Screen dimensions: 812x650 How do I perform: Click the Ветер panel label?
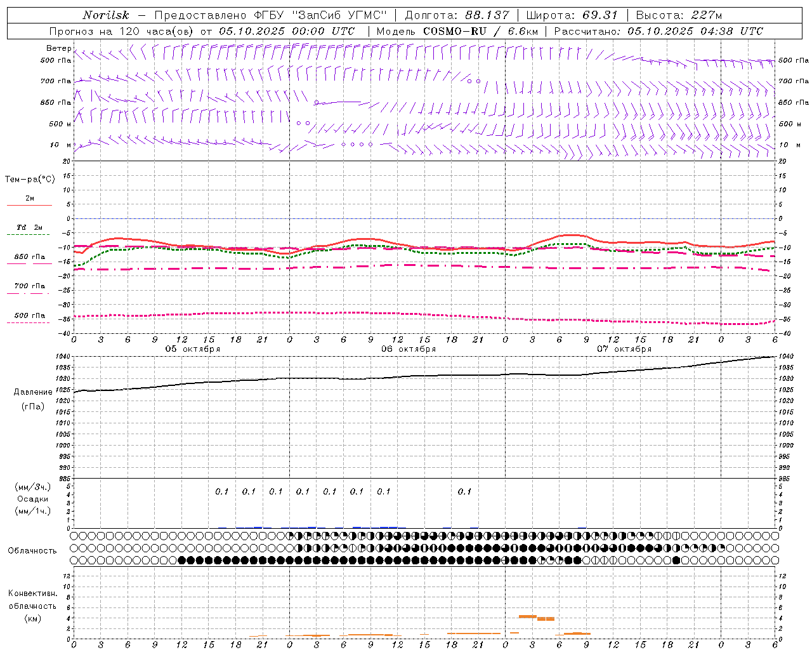coord(58,48)
